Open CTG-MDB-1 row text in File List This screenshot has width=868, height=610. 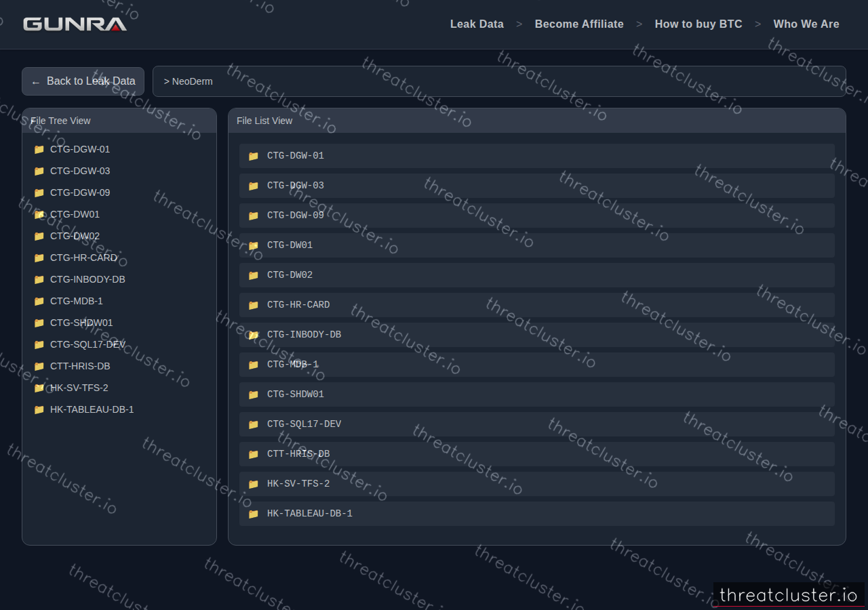(x=293, y=365)
